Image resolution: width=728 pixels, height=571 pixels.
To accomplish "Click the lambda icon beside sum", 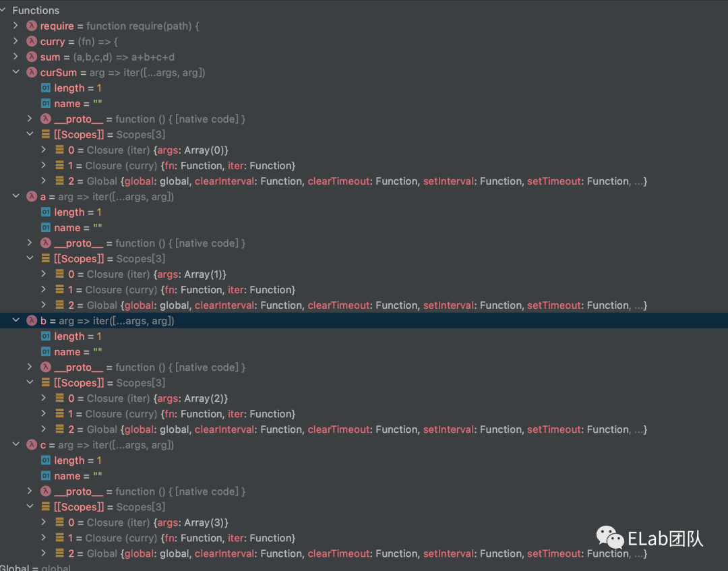I will click(x=32, y=57).
